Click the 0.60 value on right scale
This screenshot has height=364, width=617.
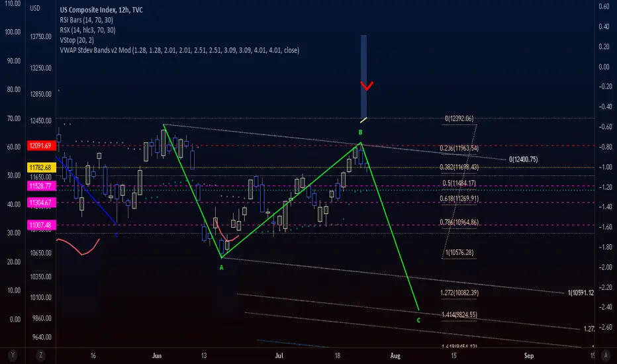click(604, 7)
